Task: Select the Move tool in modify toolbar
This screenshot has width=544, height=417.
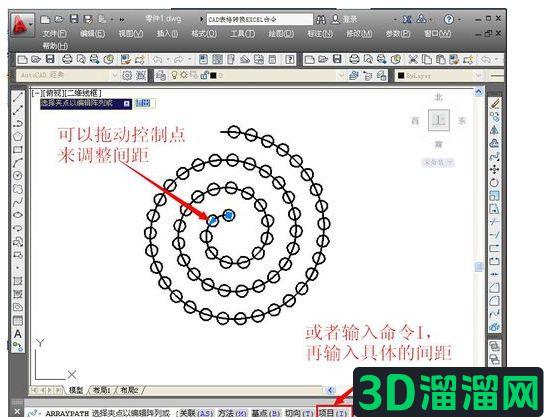Action: (x=494, y=169)
